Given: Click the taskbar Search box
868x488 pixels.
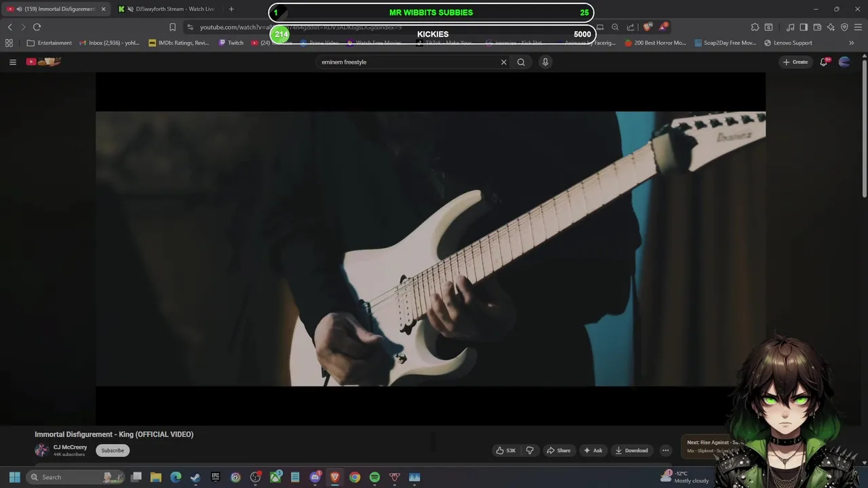Looking at the screenshot, I should coord(75,477).
